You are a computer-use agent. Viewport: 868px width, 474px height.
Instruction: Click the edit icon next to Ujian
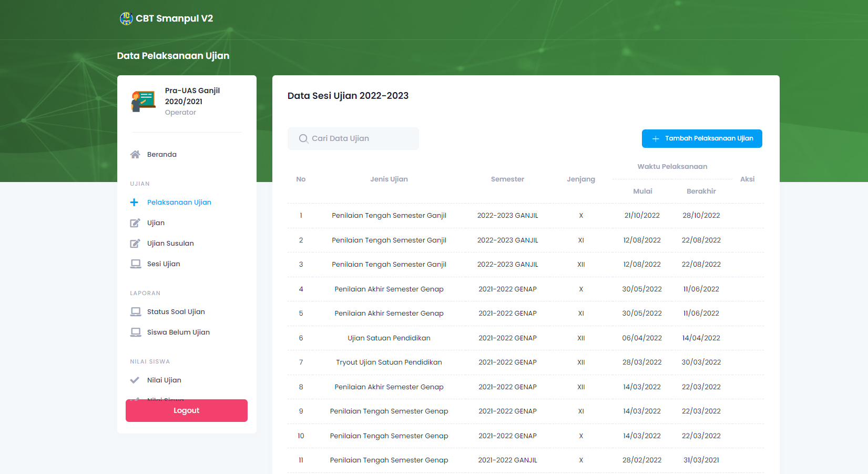[x=135, y=223]
